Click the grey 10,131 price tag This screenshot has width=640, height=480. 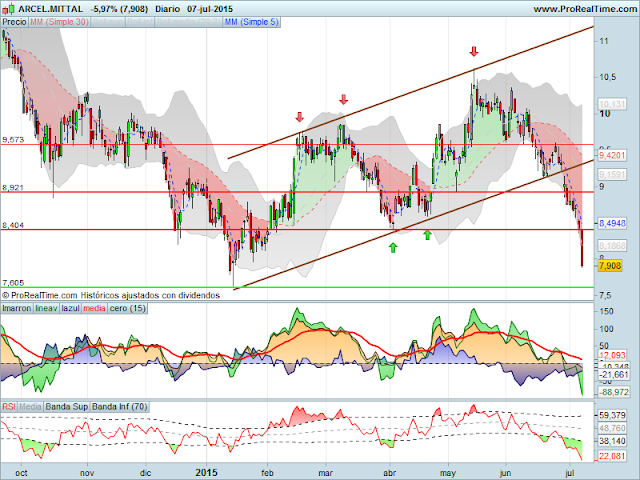coord(612,104)
